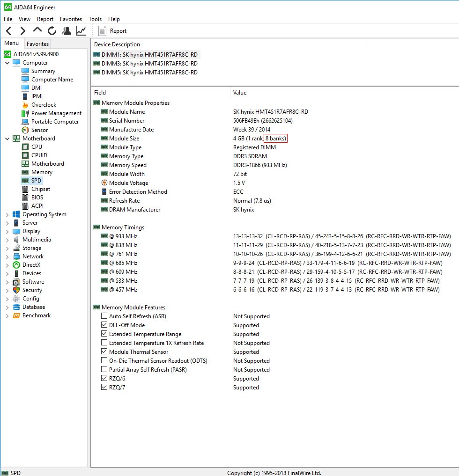The image size is (459, 476).
Task: Expand the DirectX node
Action: [x=7, y=265]
